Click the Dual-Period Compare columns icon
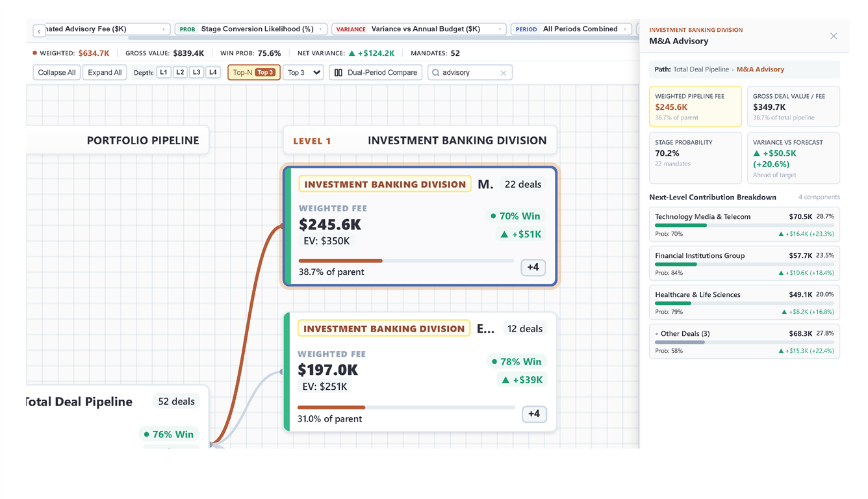The height and width of the screenshot is (499, 868). [x=338, y=73]
